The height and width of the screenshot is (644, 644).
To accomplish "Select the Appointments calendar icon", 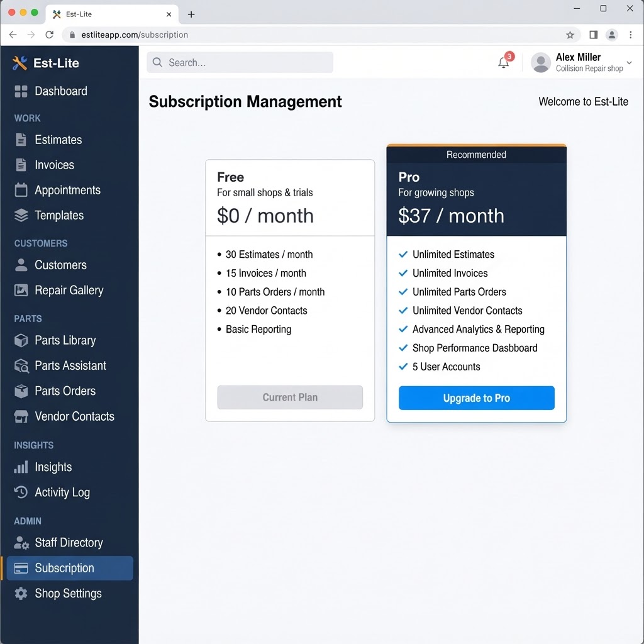I will [21, 190].
